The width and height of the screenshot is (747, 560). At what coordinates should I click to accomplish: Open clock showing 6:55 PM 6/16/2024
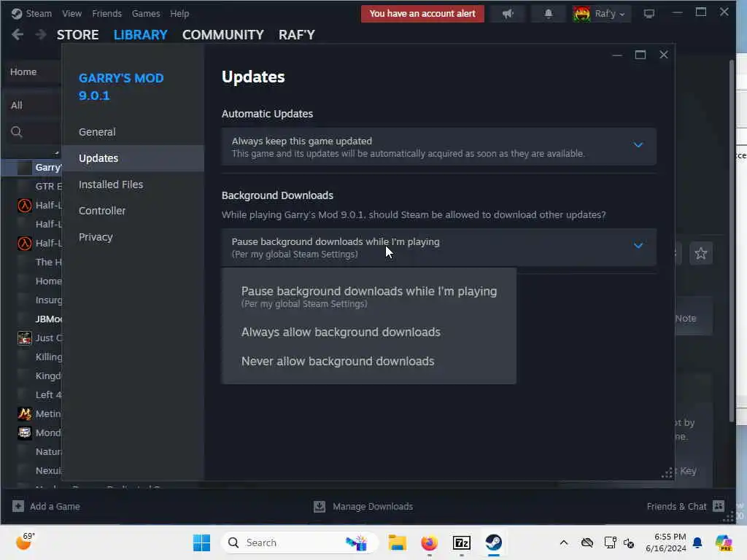coord(665,542)
